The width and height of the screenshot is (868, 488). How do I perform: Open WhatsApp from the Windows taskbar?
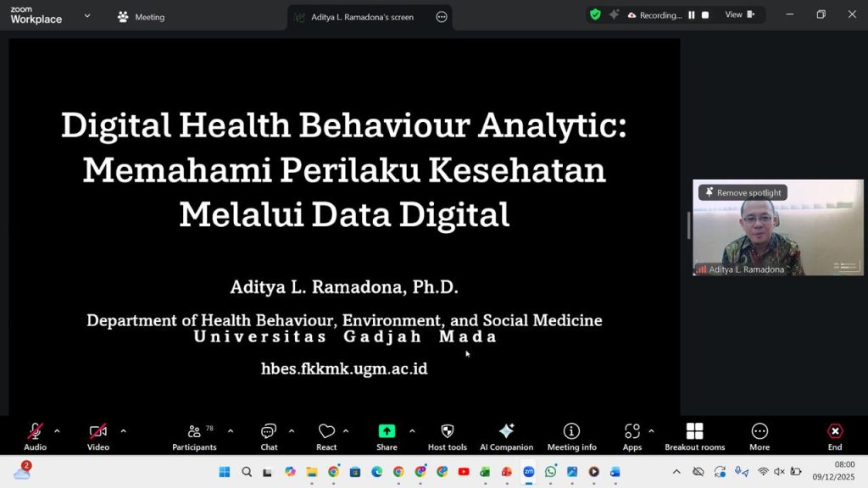click(550, 472)
